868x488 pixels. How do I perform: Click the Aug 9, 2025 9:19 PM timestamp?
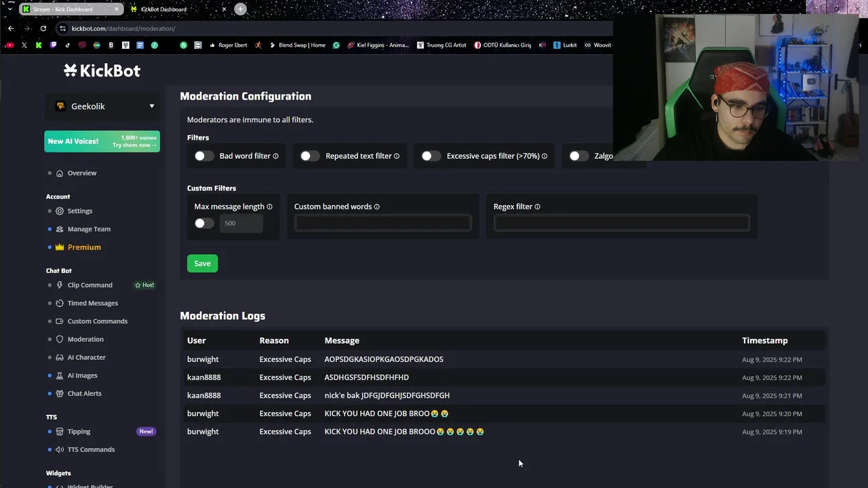coord(772,432)
